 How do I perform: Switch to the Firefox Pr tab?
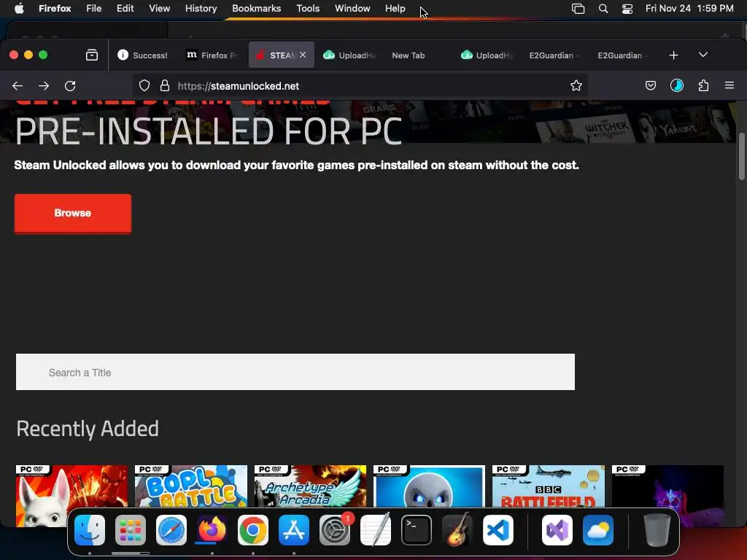click(x=212, y=55)
